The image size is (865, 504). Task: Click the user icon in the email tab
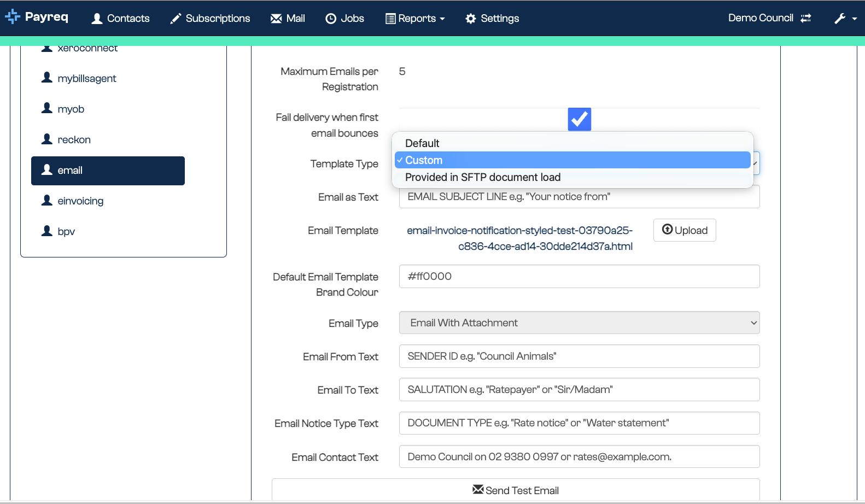(x=47, y=169)
